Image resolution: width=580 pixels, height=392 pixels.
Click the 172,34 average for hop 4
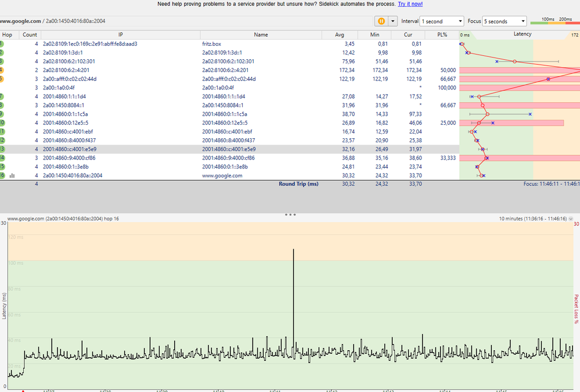pyautogui.click(x=347, y=70)
